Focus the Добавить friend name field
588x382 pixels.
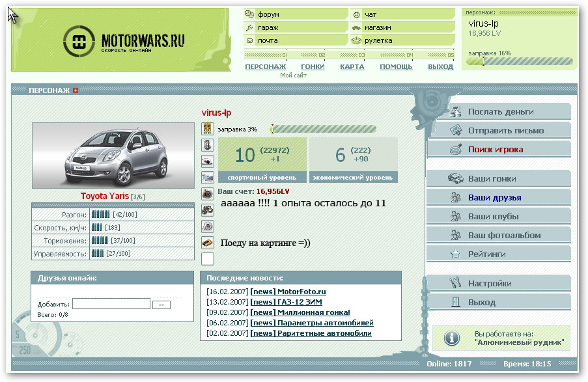click(111, 304)
